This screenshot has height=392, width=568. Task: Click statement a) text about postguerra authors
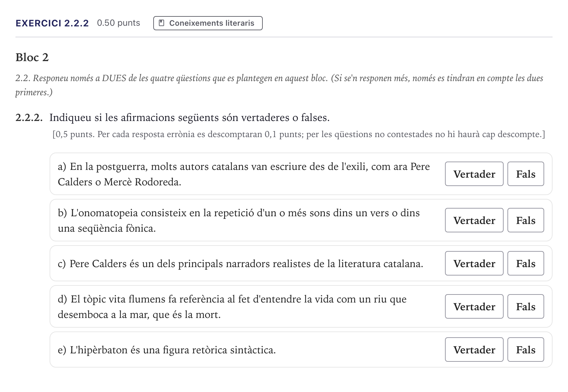point(244,174)
